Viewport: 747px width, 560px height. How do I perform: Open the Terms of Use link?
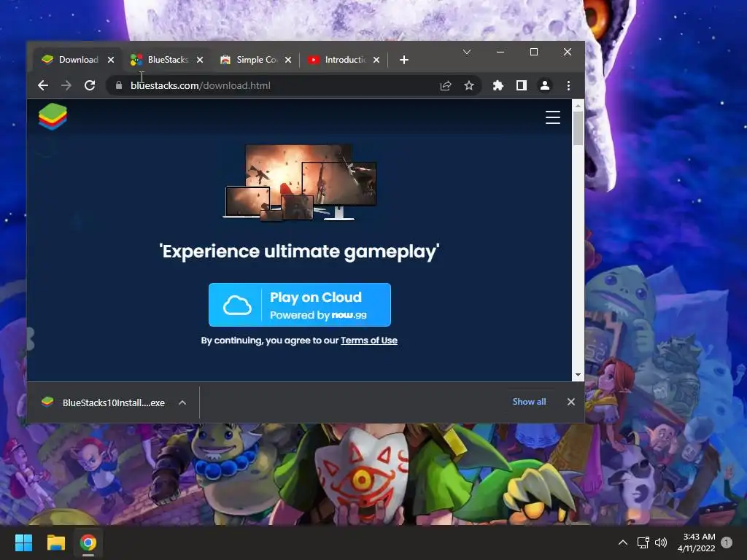pos(368,341)
